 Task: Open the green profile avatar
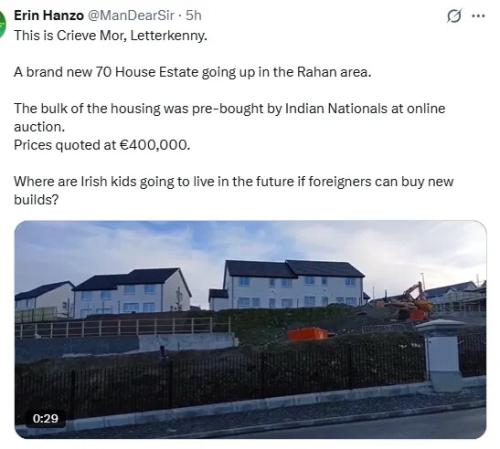point(3,24)
